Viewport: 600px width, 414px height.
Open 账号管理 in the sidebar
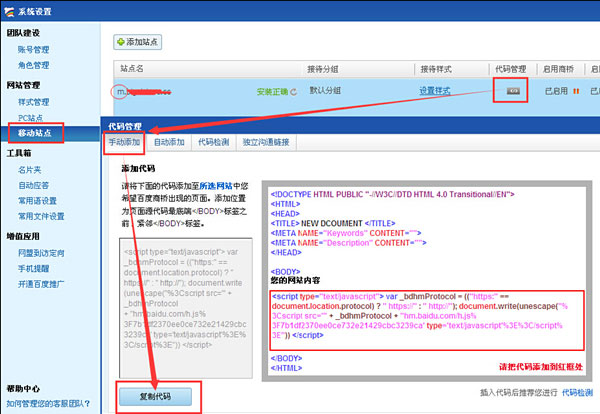[34, 50]
